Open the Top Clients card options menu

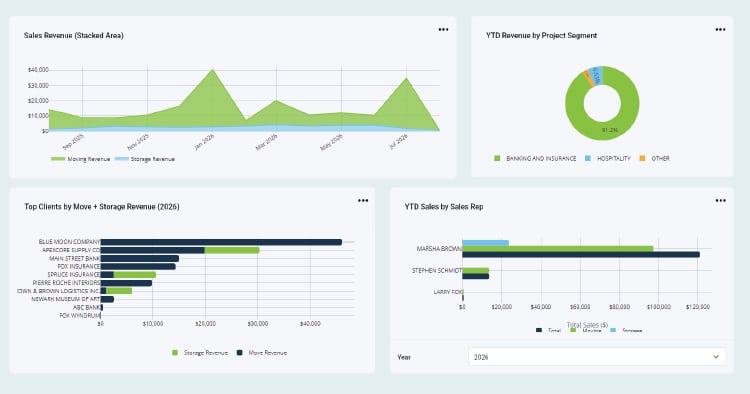[363, 201]
